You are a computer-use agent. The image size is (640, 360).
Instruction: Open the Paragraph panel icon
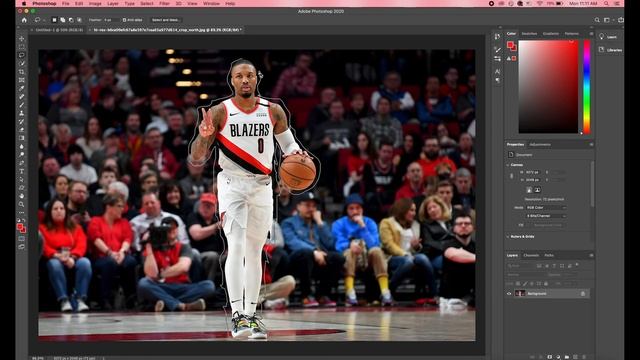pyautogui.click(x=497, y=80)
